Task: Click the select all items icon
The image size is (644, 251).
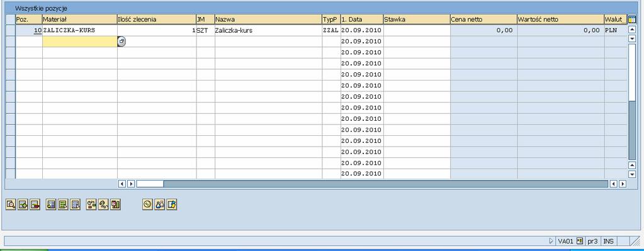Action: [63, 204]
